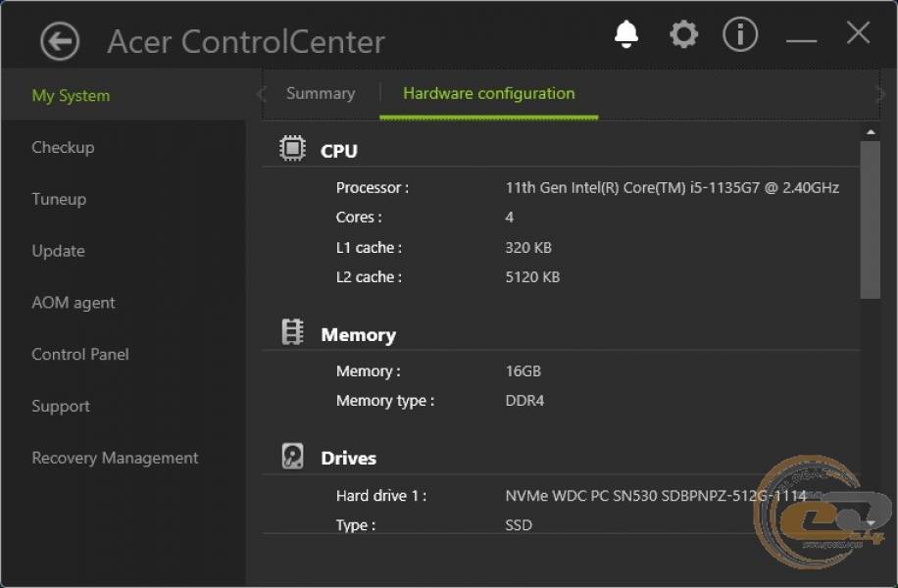Minimize the Acer ControlCenter window
898x588 pixels.
[801, 40]
